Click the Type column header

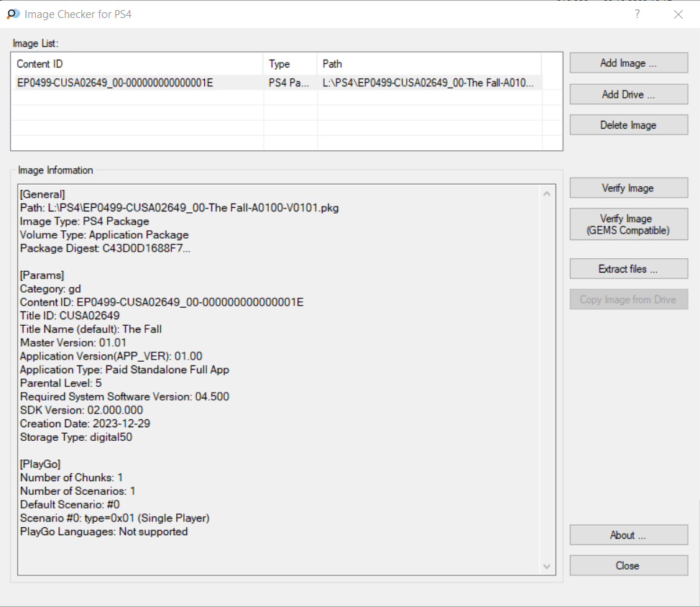click(x=290, y=64)
